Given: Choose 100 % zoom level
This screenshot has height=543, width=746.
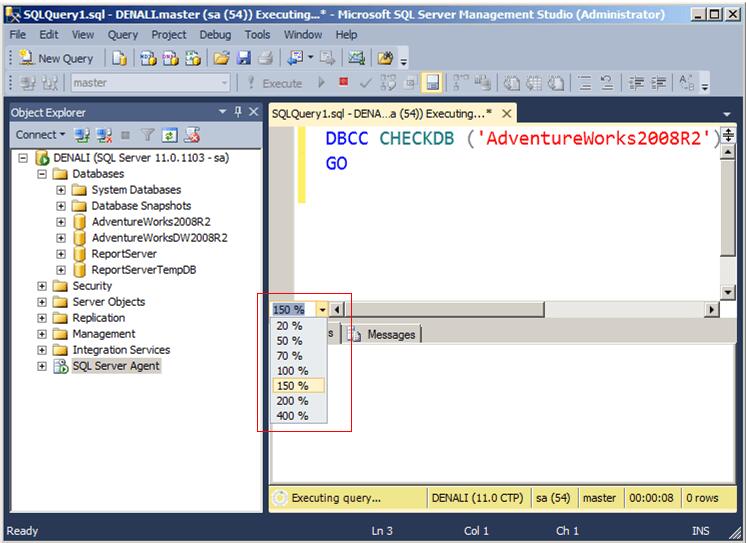Looking at the screenshot, I should point(299,370).
